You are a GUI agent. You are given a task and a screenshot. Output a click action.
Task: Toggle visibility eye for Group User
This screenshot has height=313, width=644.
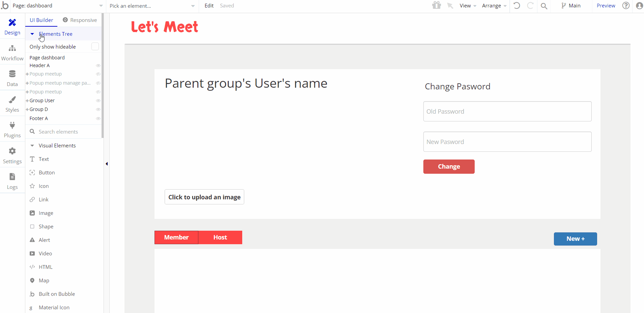tap(98, 101)
